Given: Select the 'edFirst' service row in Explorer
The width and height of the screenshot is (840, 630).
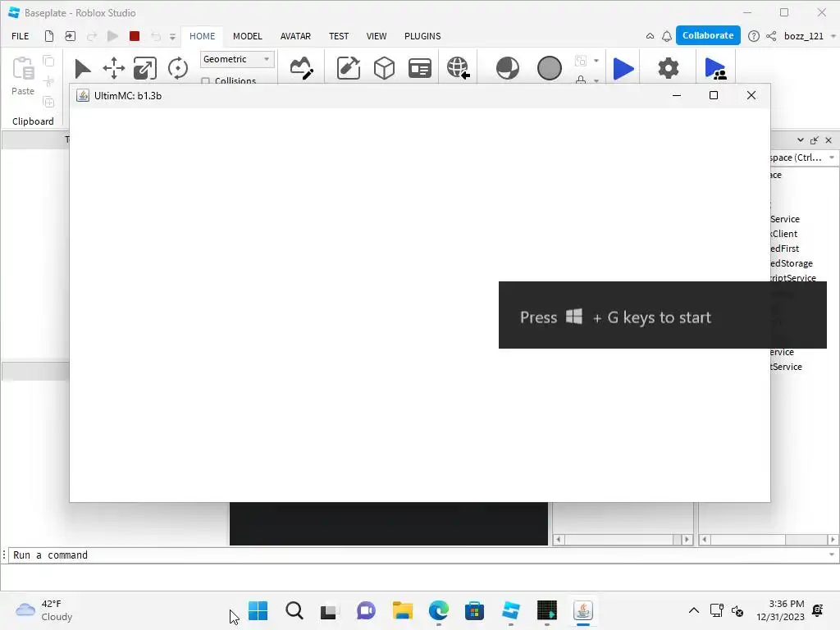Looking at the screenshot, I should point(785,249).
